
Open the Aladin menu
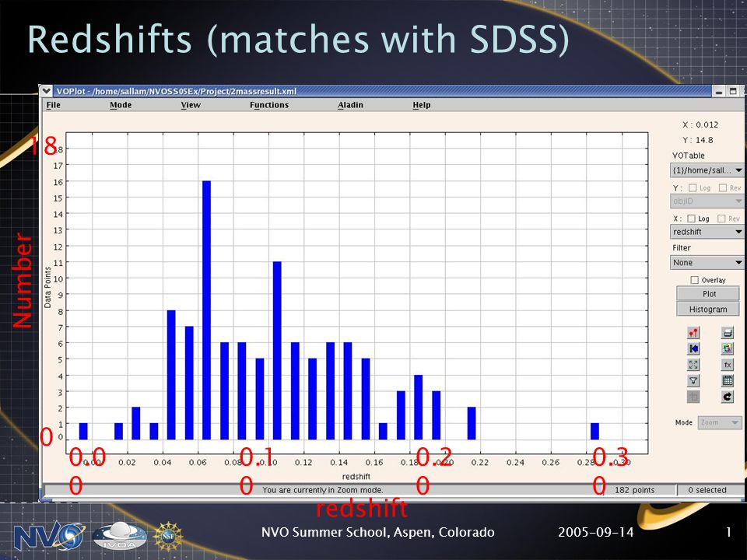coord(351,105)
